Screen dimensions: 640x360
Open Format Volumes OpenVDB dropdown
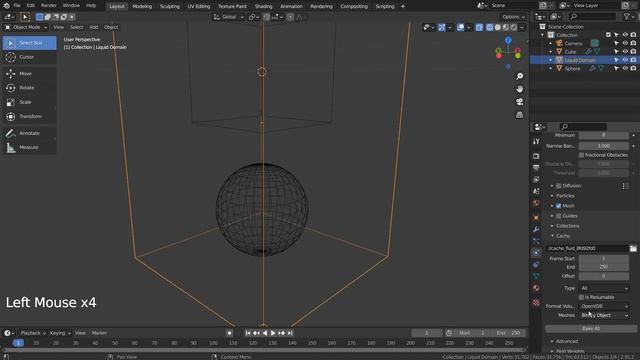pyautogui.click(x=604, y=306)
